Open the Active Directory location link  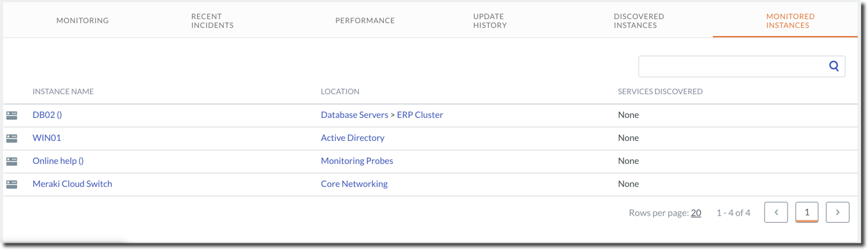point(353,138)
